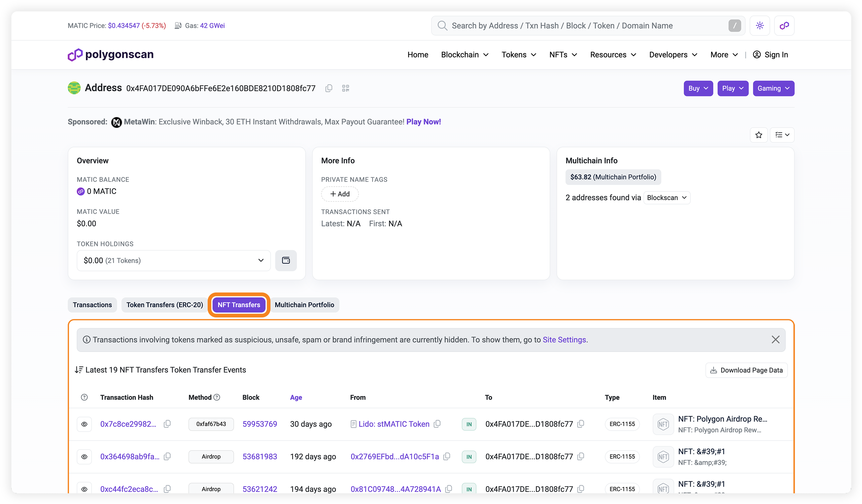This screenshot has width=862, height=504.
Task: Click the eye visibility icon for first transaction
Action: point(84,424)
